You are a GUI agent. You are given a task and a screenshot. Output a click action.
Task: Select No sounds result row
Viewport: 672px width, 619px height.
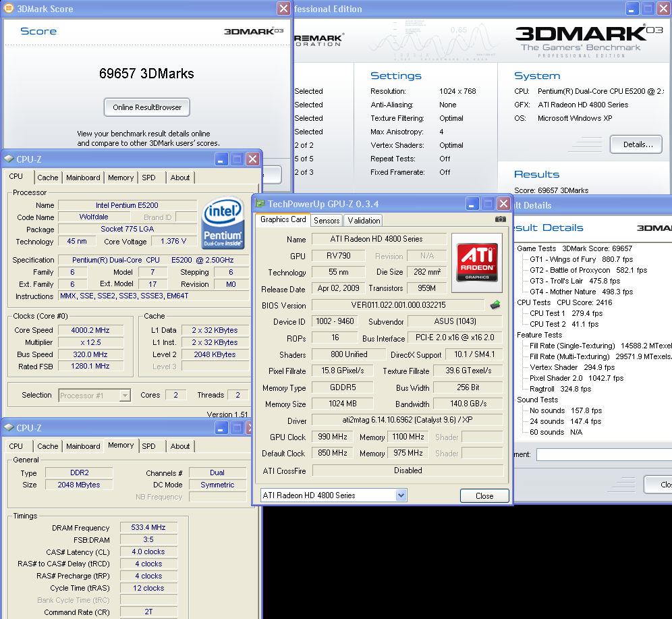click(x=565, y=410)
